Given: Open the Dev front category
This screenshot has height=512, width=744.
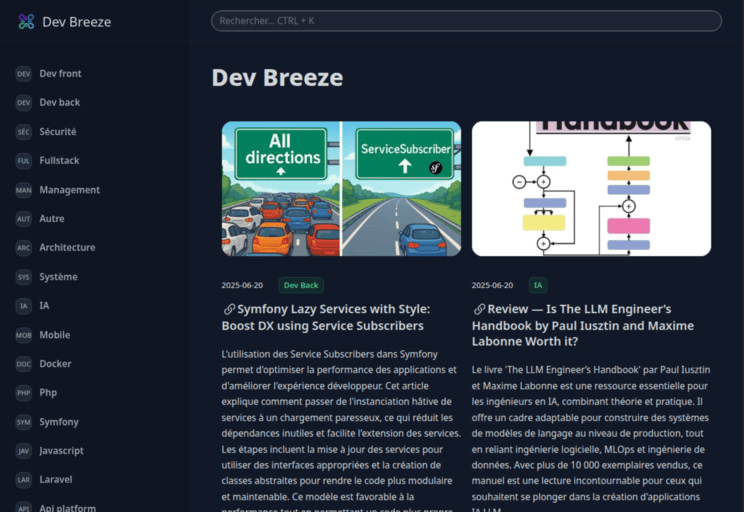Looking at the screenshot, I should click(x=60, y=74).
